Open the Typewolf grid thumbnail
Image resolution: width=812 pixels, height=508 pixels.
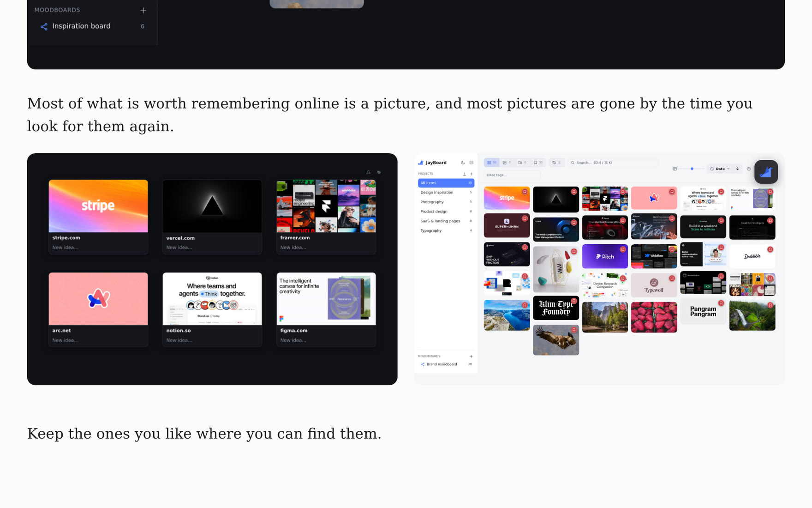654,285
